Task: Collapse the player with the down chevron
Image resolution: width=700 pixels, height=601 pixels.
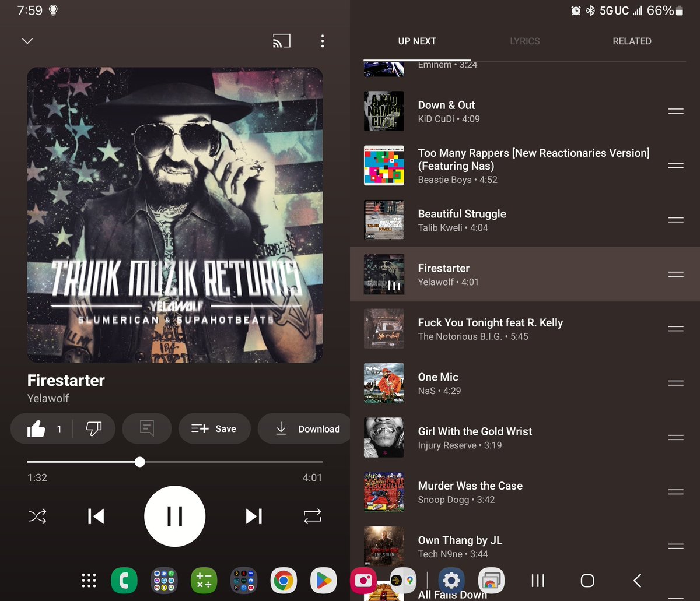Action: point(27,41)
